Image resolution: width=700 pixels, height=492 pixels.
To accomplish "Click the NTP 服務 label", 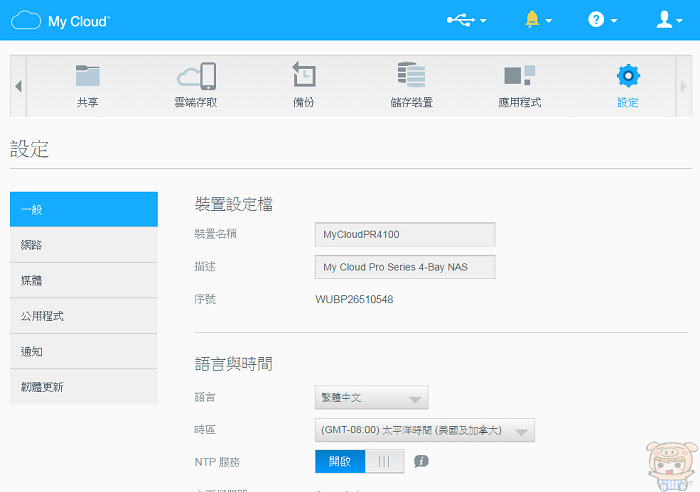I will [217, 462].
